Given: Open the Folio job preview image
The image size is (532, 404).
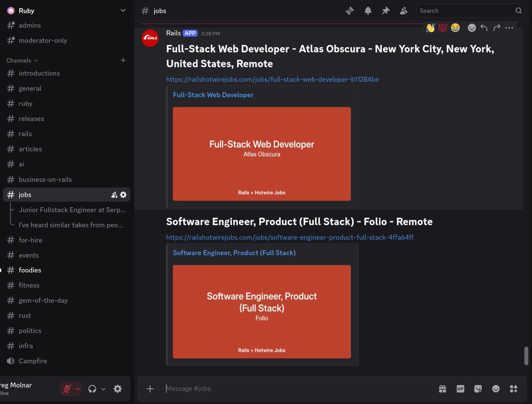Looking at the screenshot, I should click(x=262, y=312).
